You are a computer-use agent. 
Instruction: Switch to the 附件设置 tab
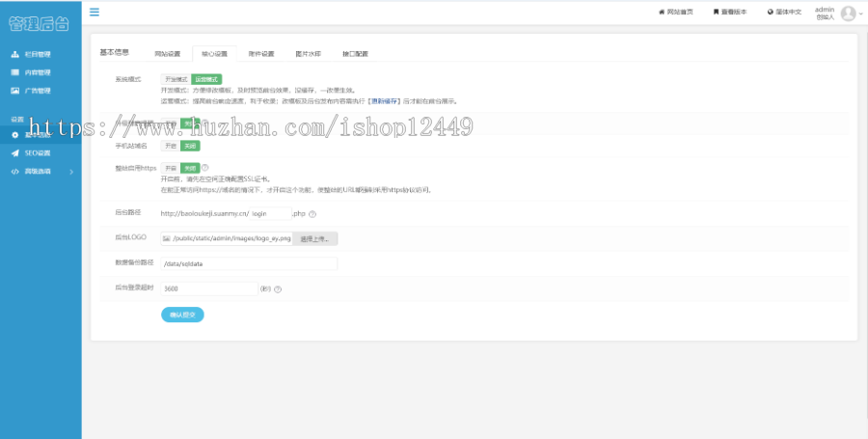261,54
